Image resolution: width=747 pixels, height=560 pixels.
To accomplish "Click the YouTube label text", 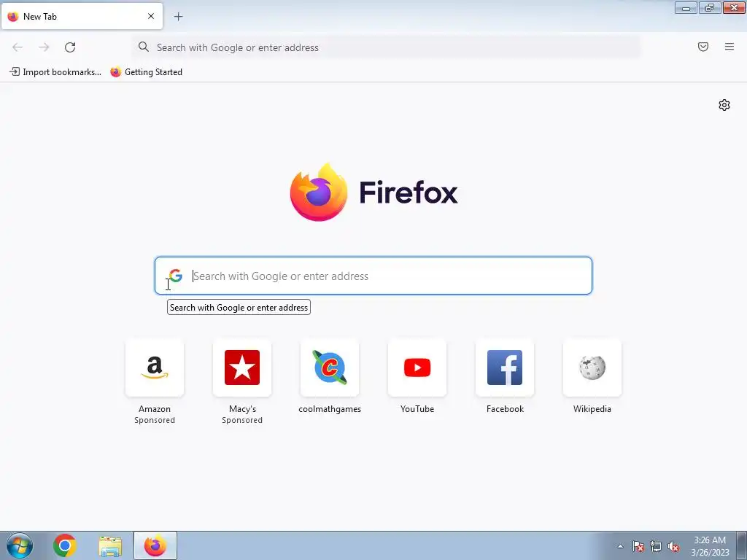I will [417, 409].
